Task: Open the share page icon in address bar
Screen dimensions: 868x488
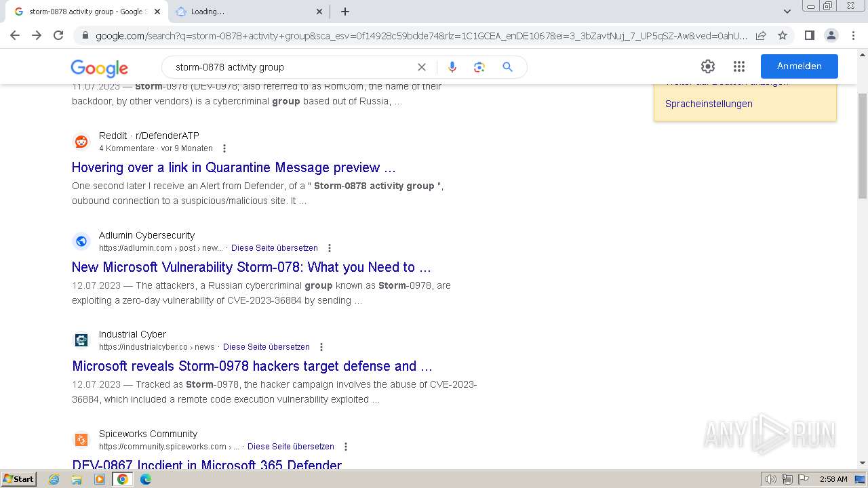Action: pyautogui.click(x=761, y=35)
